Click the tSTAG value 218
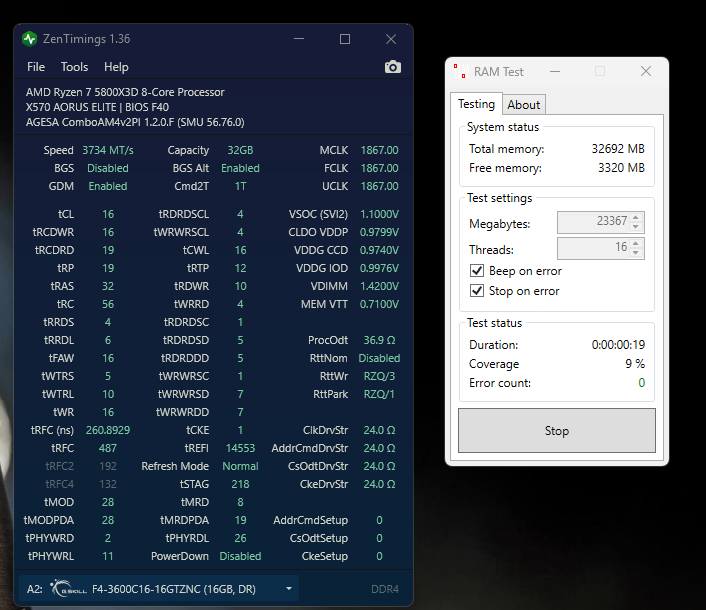706x610 pixels. [240, 484]
